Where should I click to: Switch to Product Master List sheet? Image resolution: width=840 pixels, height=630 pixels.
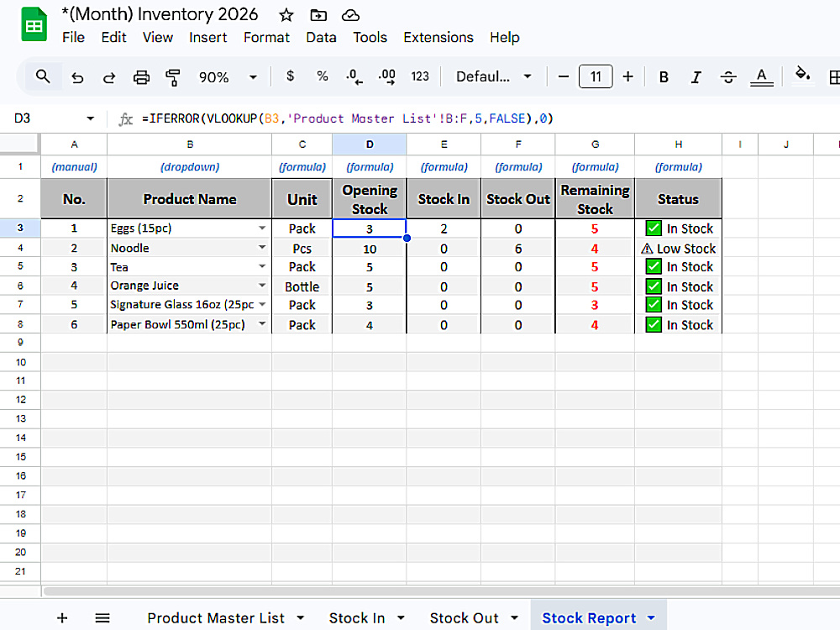pyautogui.click(x=216, y=617)
